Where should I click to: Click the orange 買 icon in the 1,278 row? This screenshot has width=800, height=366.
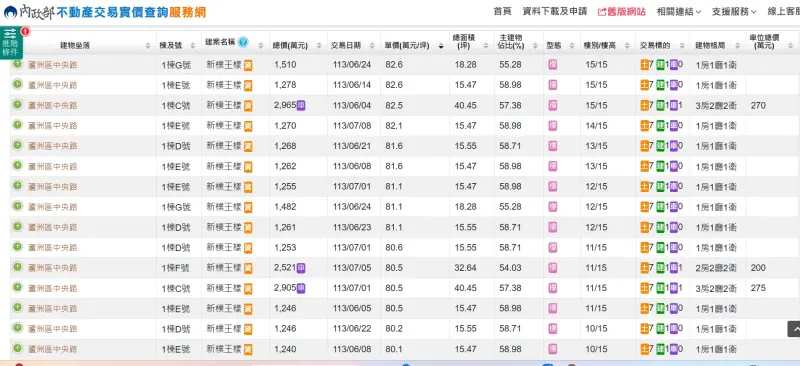(x=248, y=85)
